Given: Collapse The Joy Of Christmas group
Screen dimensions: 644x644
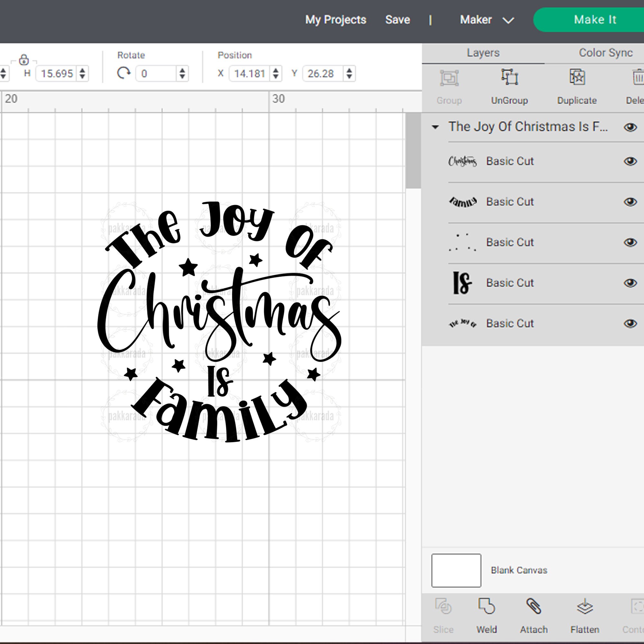Looking at the screenshot, I should click(435, 127).
